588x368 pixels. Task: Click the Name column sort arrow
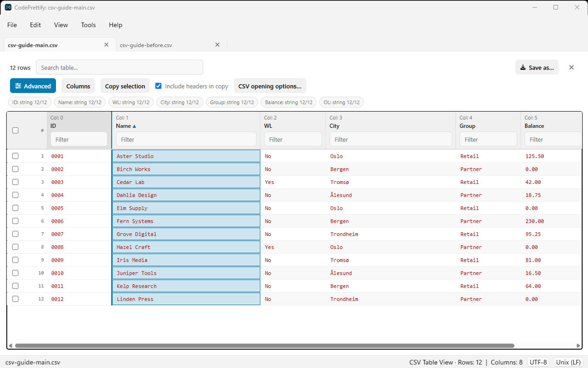135,126
